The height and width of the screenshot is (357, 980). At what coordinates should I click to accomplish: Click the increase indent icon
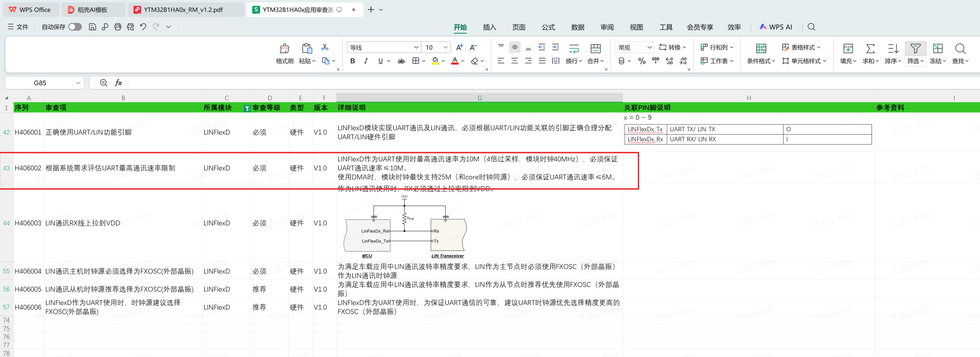pos(556,47)
